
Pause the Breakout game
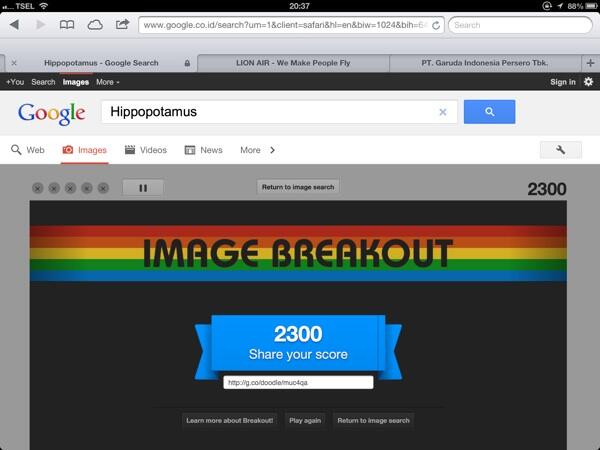(x=143, y=188)
